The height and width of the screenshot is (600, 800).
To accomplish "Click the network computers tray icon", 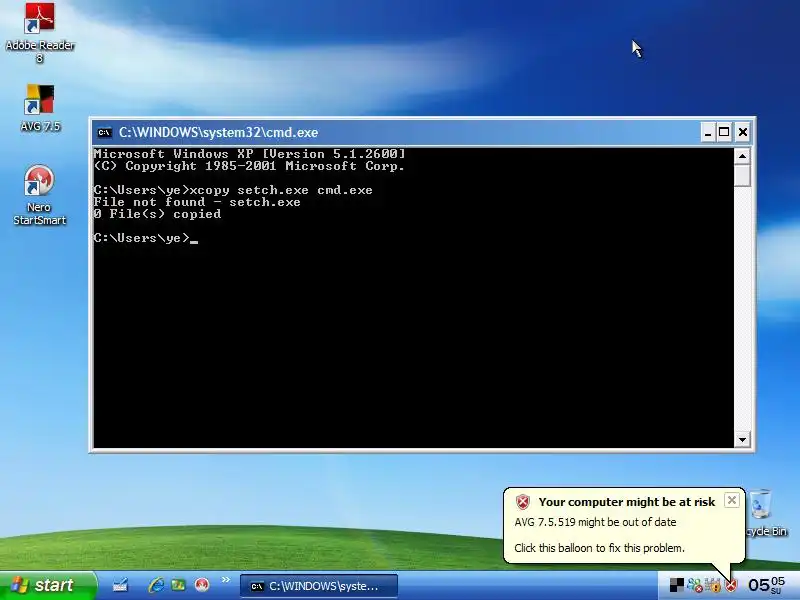I will (x=694, y=585).
